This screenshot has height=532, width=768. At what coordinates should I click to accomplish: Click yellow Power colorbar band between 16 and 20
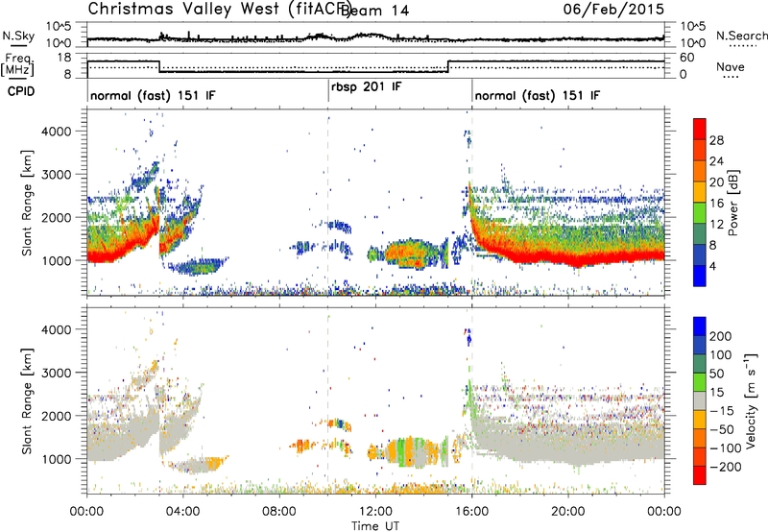pos(700,192)
